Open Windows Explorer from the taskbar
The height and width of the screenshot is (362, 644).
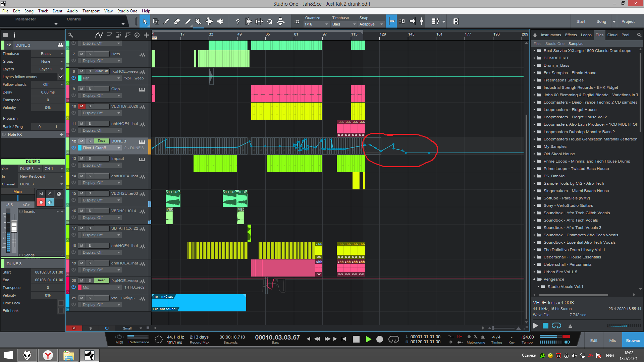point(69,355)
